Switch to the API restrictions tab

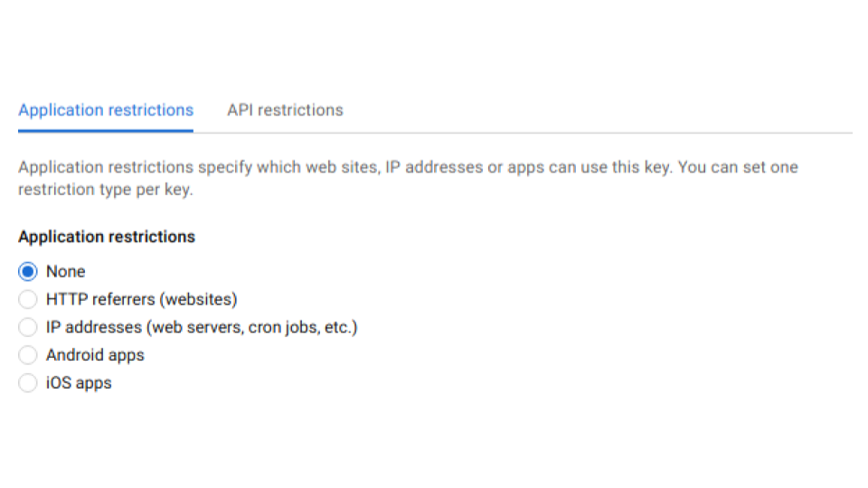pyautogui.click(x=285, y=110)
